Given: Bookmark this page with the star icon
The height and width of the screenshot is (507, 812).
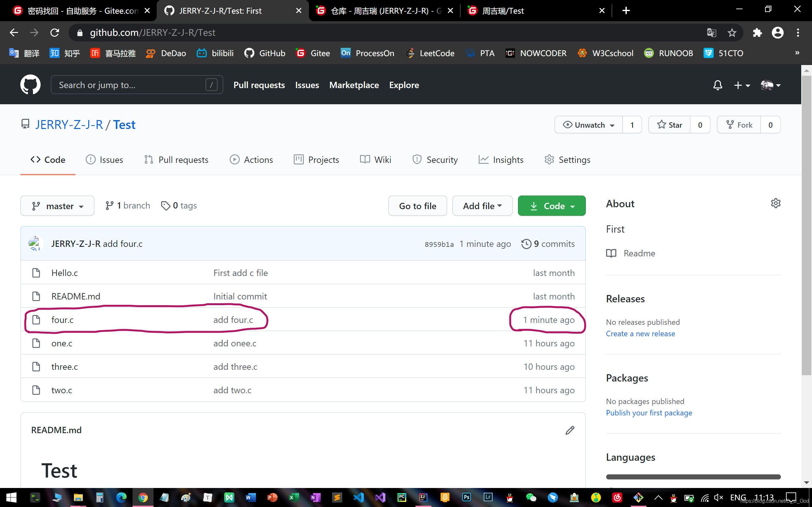Looking at the screenshot, I should [732, 33].
